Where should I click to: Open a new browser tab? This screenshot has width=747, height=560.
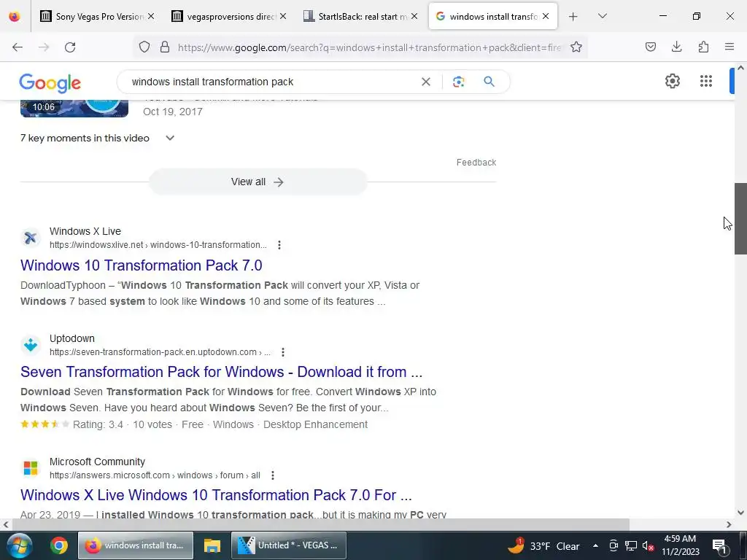(x=573, y=17)
